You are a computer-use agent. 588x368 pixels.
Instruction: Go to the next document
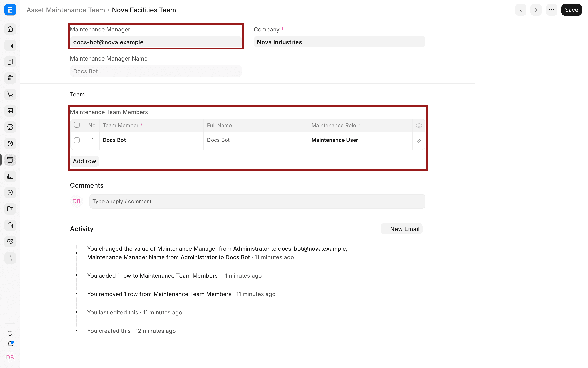click(x=536, y=10)
